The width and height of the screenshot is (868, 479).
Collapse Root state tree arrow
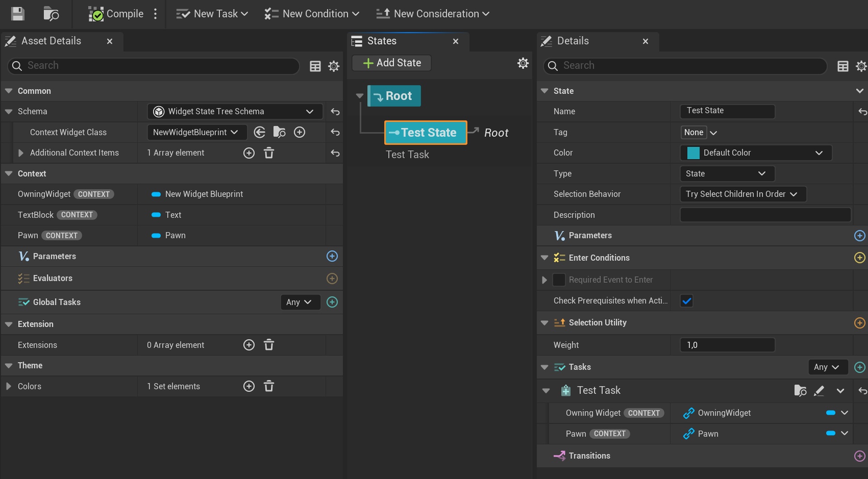[360, 96]
